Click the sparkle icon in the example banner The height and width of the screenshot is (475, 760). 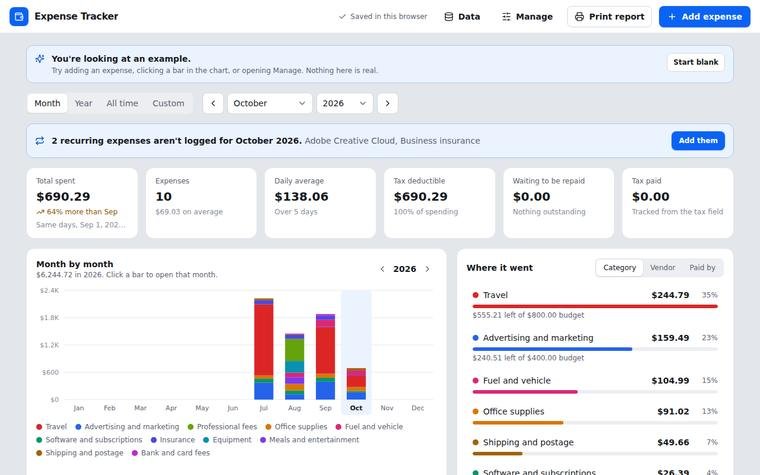[x=40, y=59]
